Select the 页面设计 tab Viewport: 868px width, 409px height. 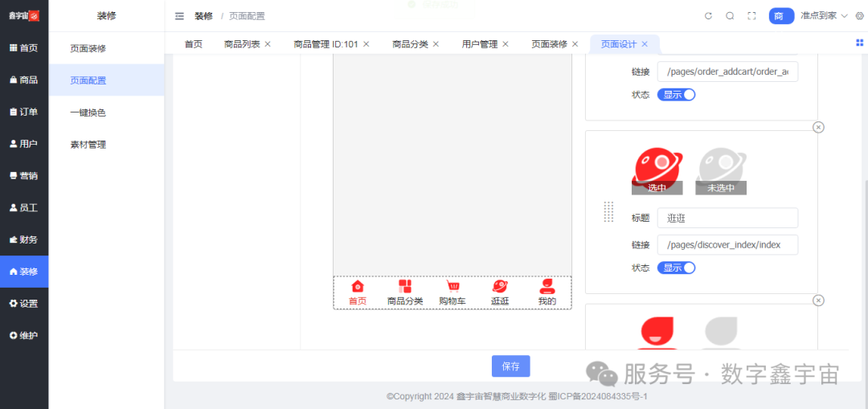pos(619,44)
